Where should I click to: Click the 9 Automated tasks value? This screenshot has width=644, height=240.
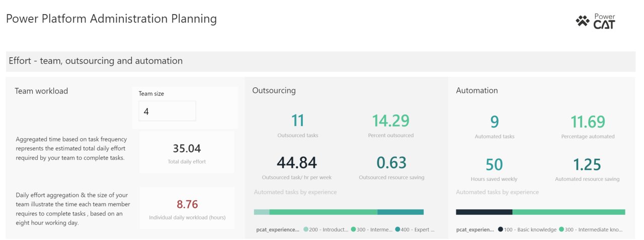[x=495, y=122]
